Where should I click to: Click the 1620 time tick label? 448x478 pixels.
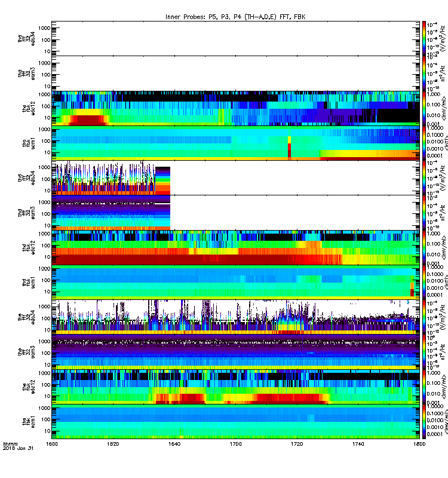(113, 444)
